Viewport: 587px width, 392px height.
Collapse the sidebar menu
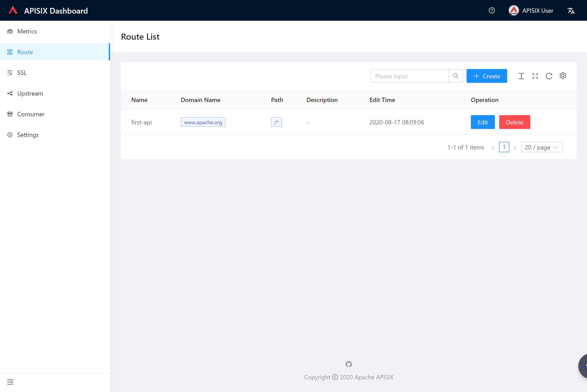(10, 382)
